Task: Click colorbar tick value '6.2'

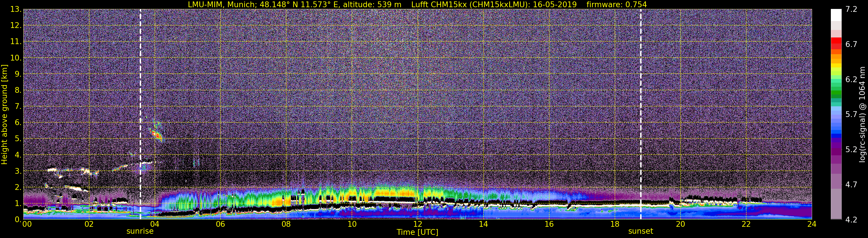Action: click(x=851, y=80)
